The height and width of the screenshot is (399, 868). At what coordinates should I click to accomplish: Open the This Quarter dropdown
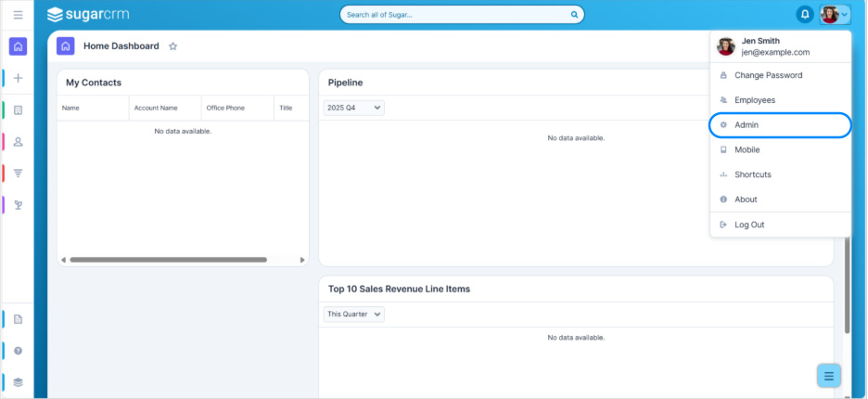[353, 315]
